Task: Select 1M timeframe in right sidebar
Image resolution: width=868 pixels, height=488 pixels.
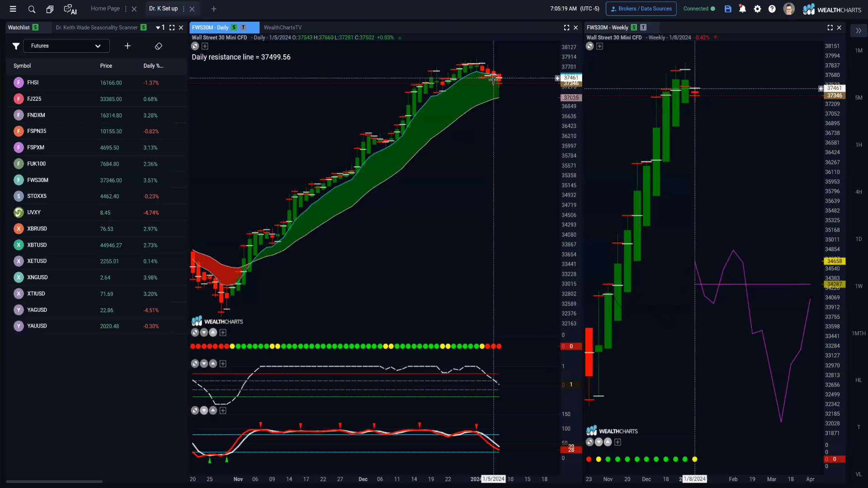Action: pyautogui.click(x=859, y=51)
